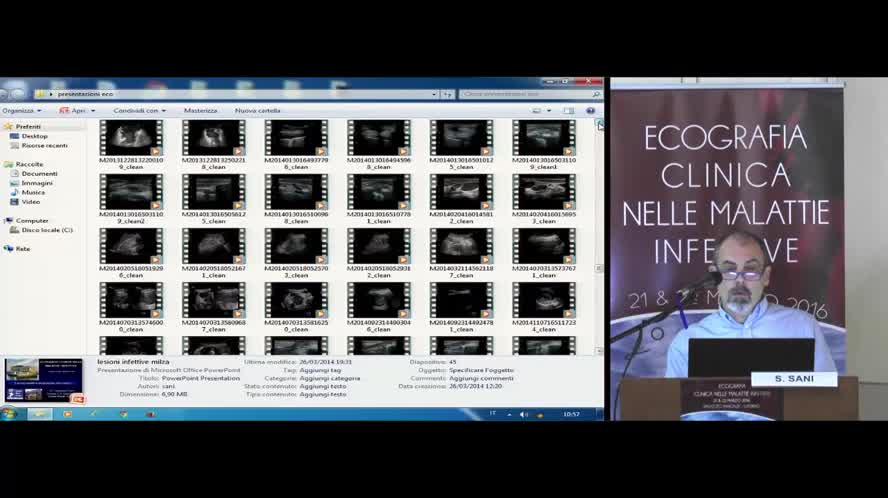Go back with the Explorer back arrow
Viewport: 888px width, 498px height.
point(5,94)
